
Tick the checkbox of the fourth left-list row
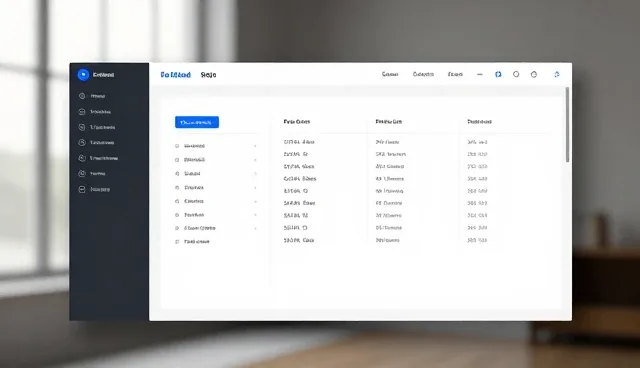click(x=177, y=188)
